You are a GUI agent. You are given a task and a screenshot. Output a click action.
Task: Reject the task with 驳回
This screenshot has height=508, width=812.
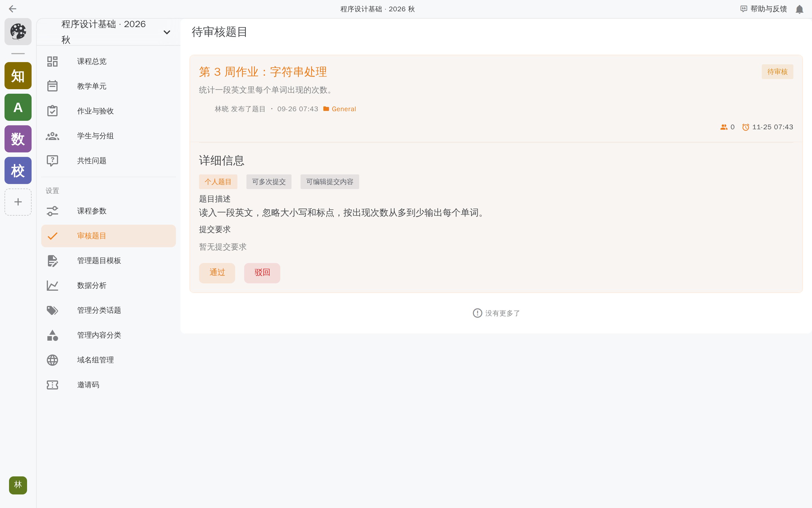(262, 273)
